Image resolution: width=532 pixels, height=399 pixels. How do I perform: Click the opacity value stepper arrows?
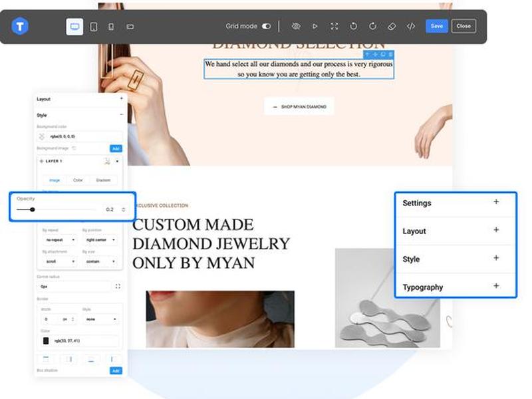tap(124, 209)
